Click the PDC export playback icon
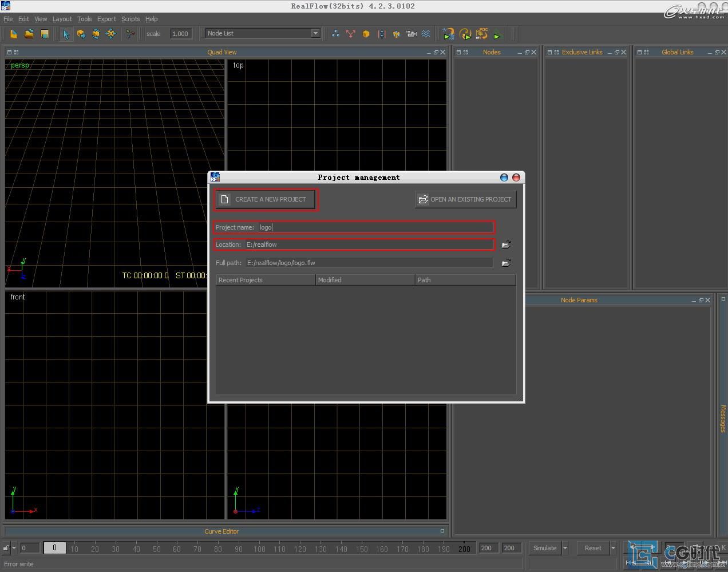Image resolution: width=728 pixels, height=572 pixels. click(482, 34)
